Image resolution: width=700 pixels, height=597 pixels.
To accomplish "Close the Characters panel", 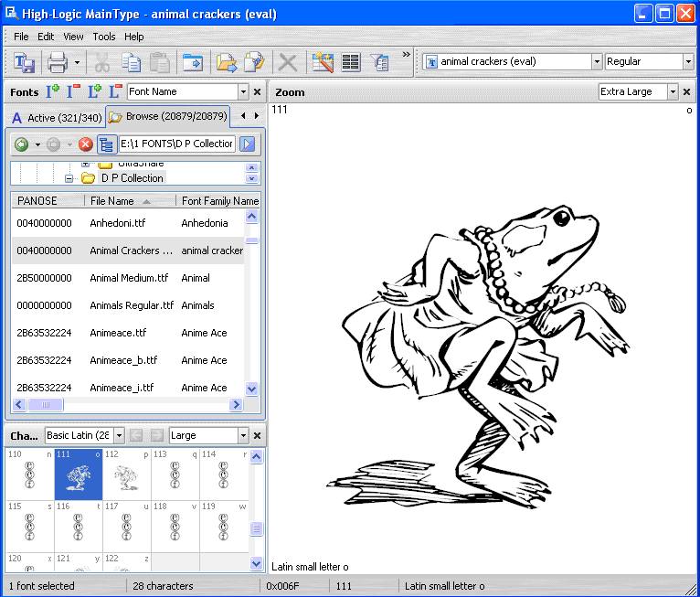I will tap(257, 435).
